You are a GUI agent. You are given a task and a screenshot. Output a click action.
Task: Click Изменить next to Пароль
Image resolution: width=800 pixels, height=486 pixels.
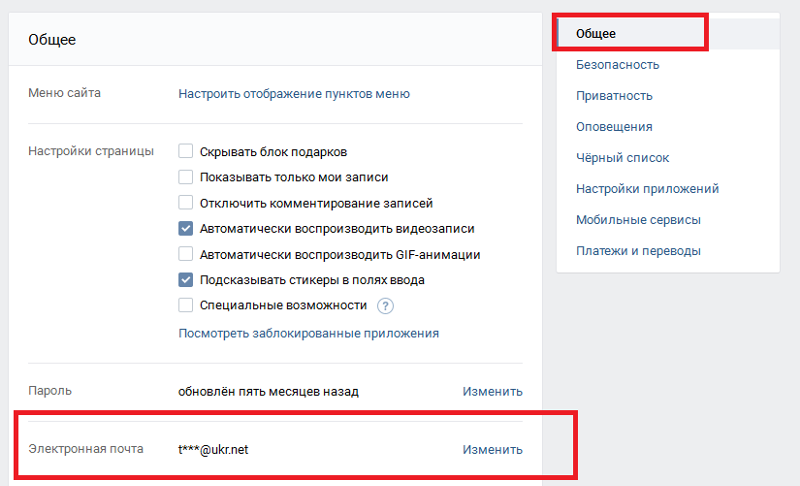pos(492,391)
